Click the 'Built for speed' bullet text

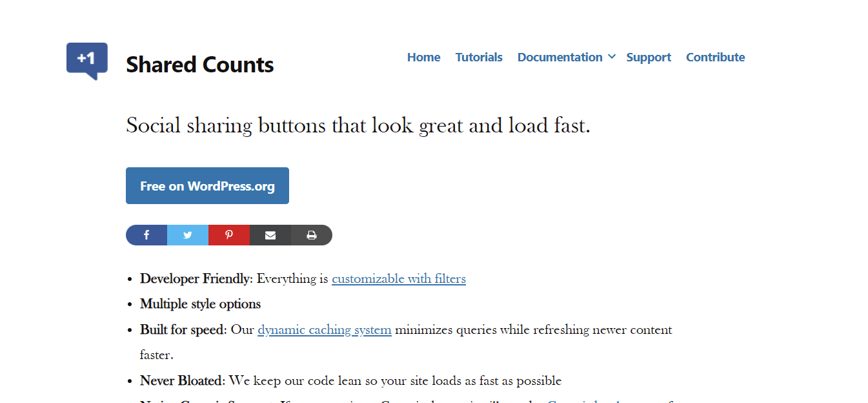click(183, 330)
